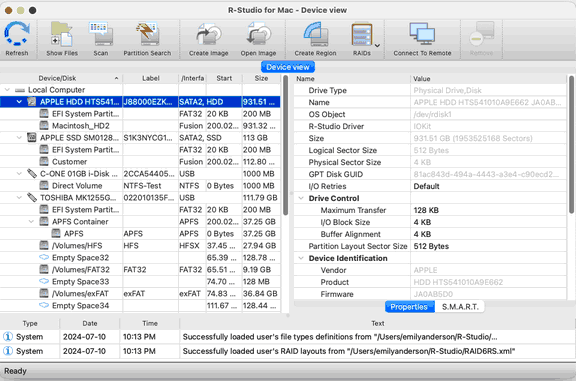Collapse the Drive Control property group

click(x=301, y=198)
